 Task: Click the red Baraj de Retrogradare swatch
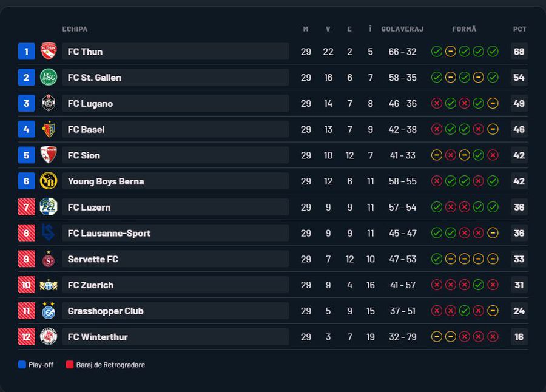(70, 365)
